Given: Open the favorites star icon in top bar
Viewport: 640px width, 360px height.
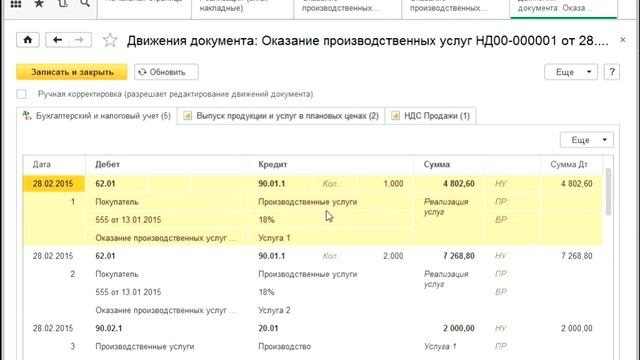Looking at the screenshot, I should pos(39,4).
